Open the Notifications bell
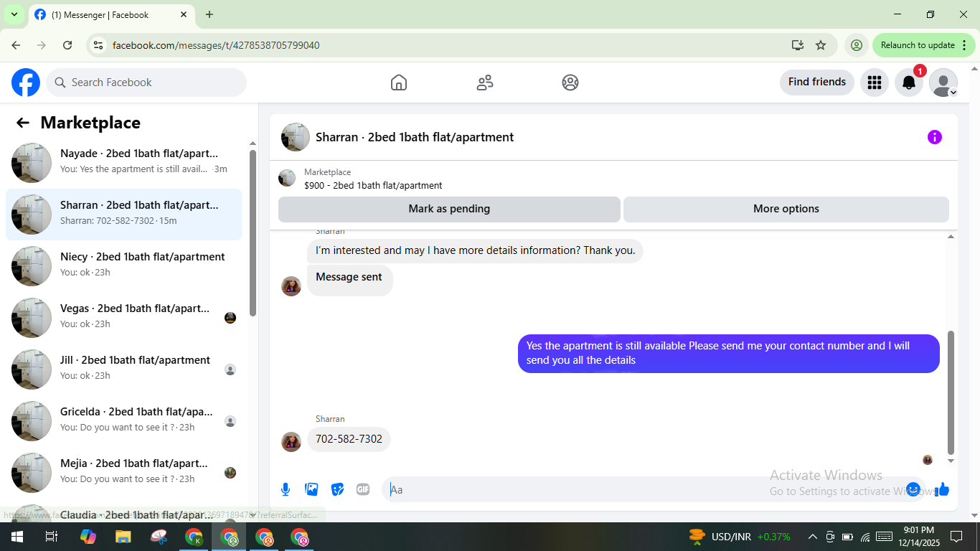Screen dimensions: 980x551 tap(909, 83)
